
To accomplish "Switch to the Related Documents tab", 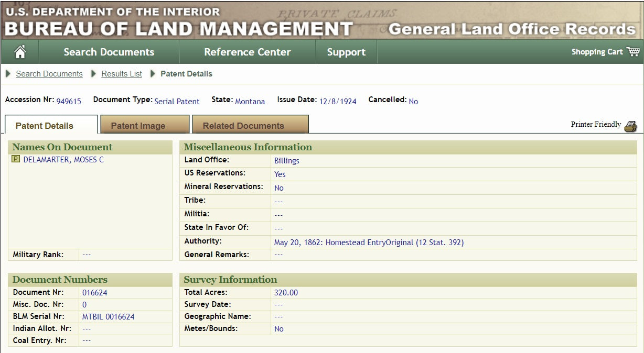I will point(243,126).
